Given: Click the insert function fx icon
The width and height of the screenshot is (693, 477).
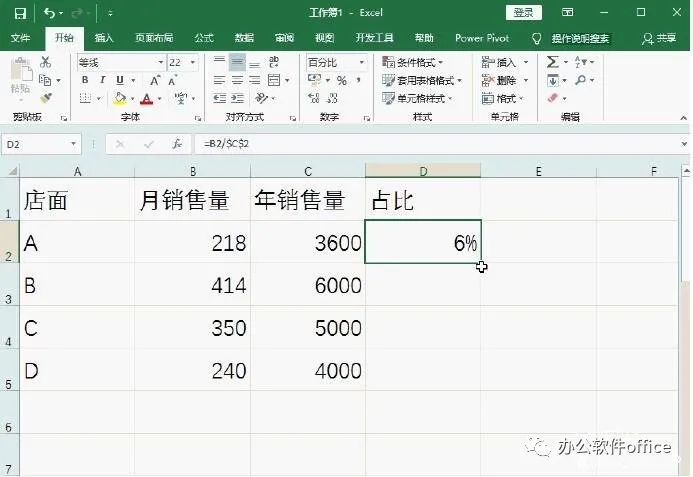Looking at the screenshot, I should (177, 144).
